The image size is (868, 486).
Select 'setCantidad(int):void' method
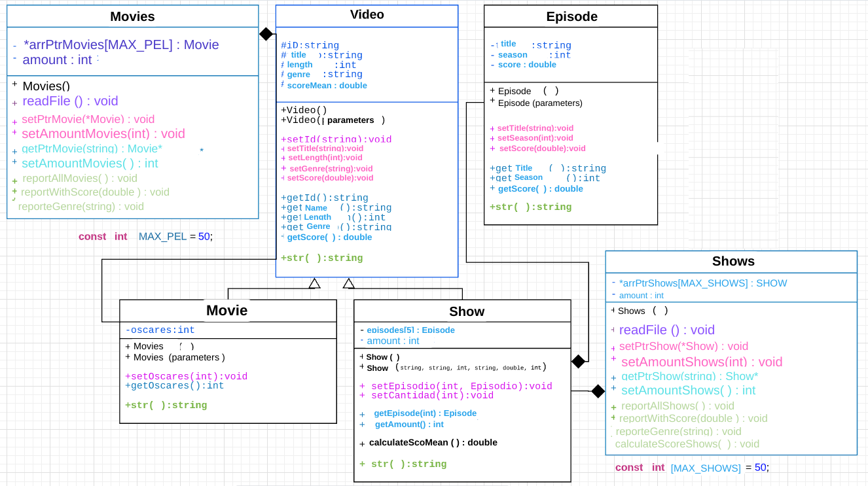pyautogui.click(x=432, y=395)
